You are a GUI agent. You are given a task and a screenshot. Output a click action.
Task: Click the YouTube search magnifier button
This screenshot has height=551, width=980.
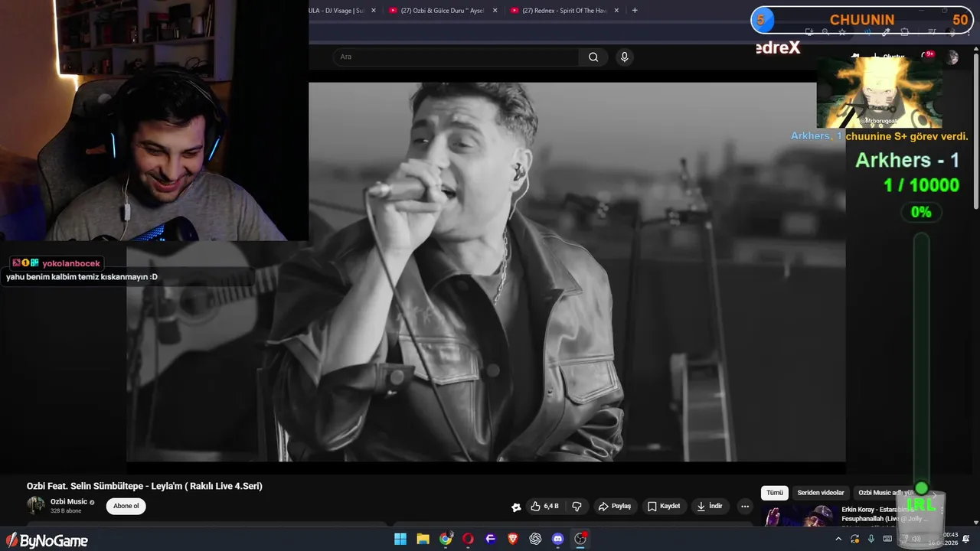tap(593, 57)
